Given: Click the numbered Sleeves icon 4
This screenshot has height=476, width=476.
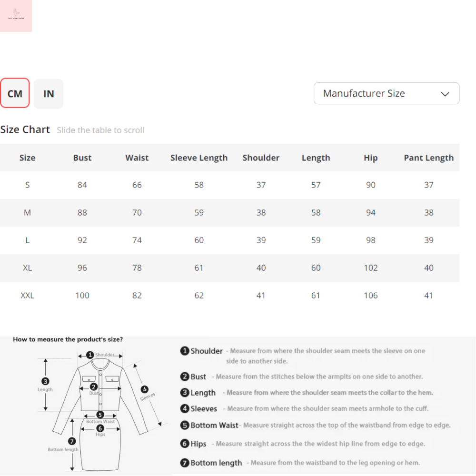Looking at the screenshot, I should pos(185,408).
